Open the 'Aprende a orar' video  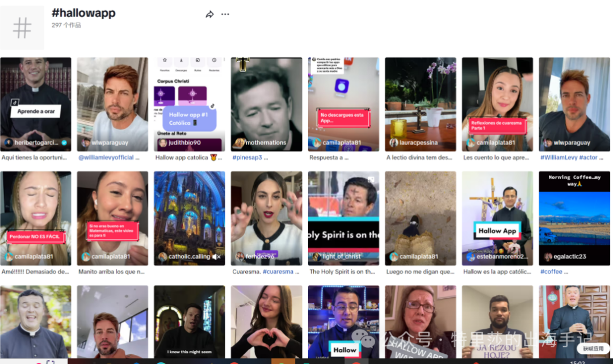coord(36,104)
